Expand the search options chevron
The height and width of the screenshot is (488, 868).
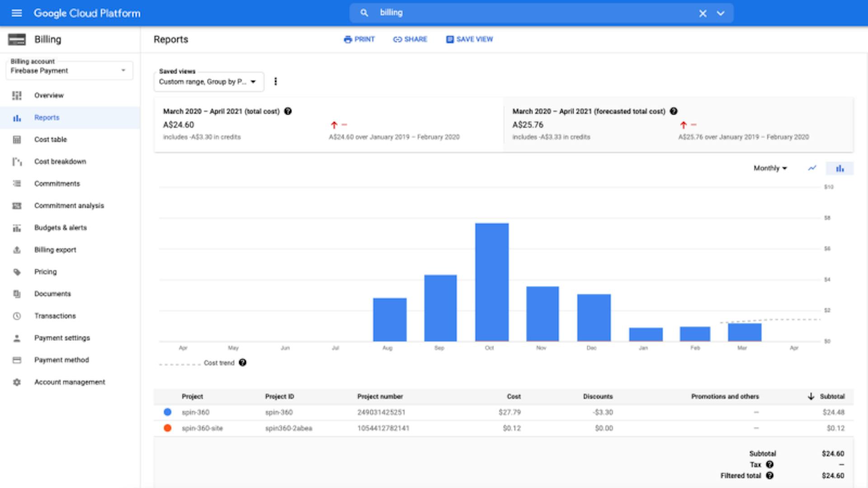(x=721, y=13)
